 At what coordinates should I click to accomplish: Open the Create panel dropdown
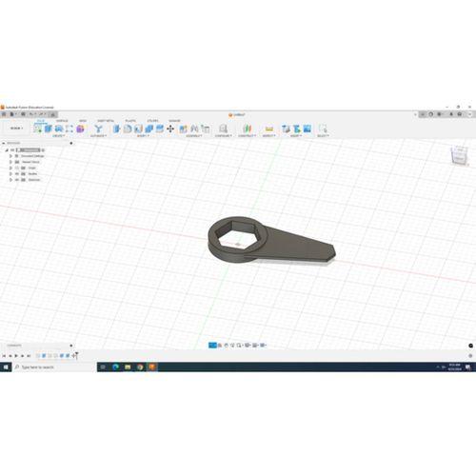[59, 136]
